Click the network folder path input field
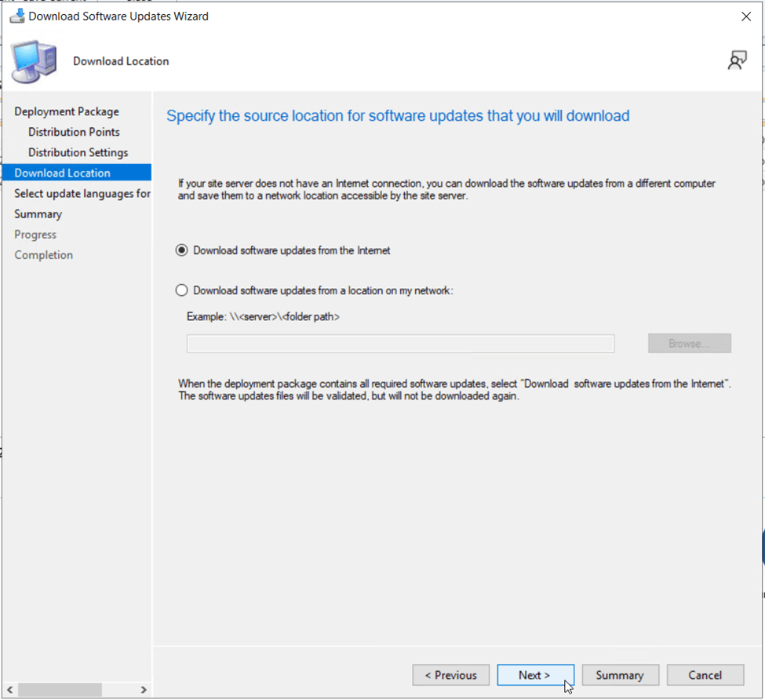This screenshot has height=700, width=765. click(x=400, y=344)
